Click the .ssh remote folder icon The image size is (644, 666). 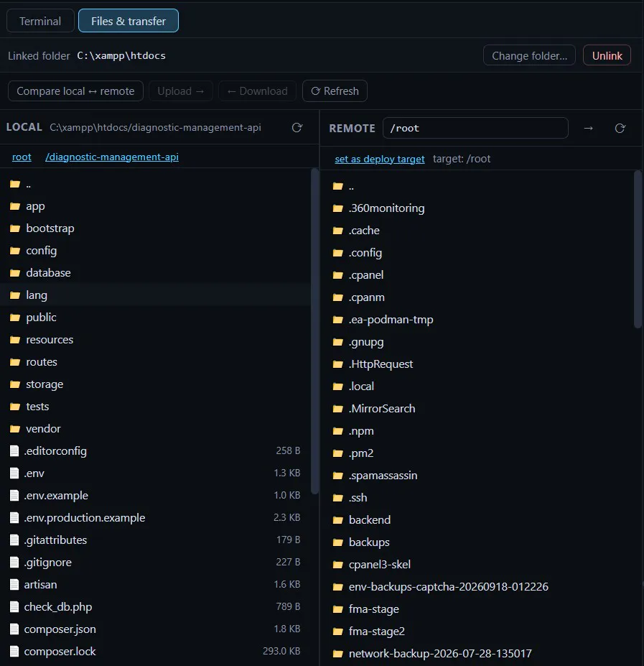tap(338, 498)
